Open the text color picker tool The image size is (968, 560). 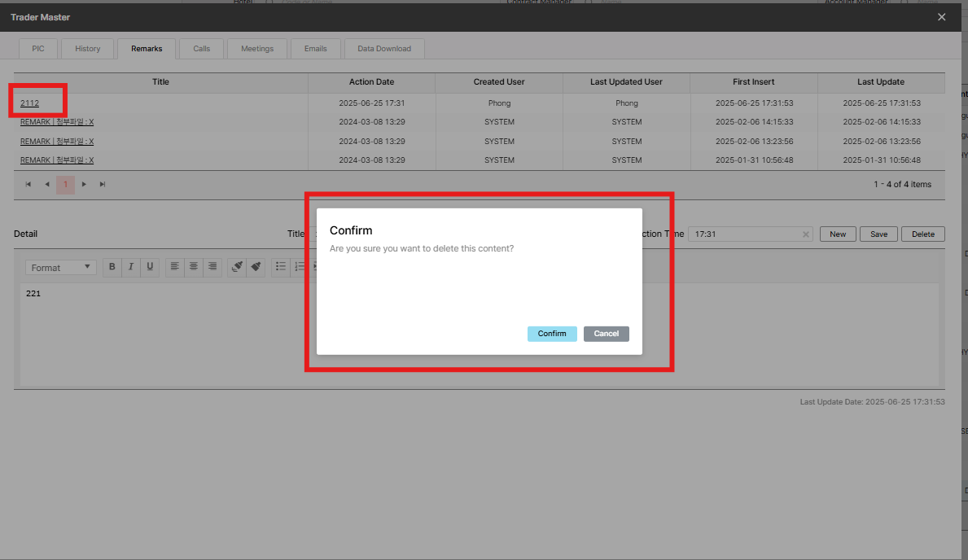(237, 267)
